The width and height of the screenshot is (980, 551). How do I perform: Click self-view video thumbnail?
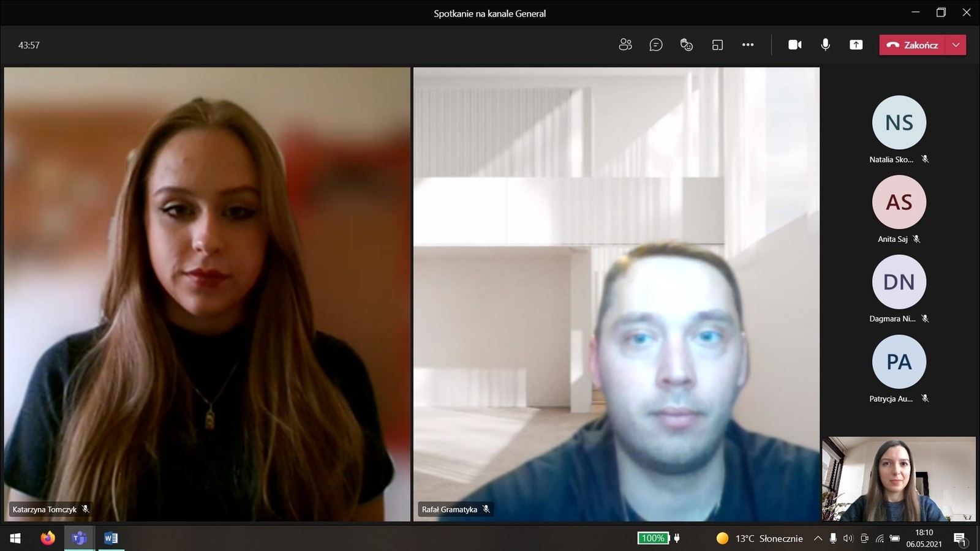899,478
